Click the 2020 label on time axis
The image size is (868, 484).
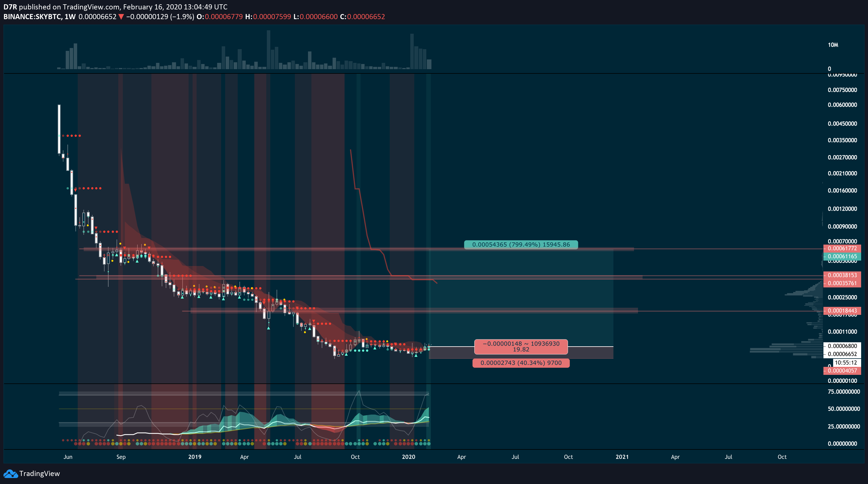point(408,457)
